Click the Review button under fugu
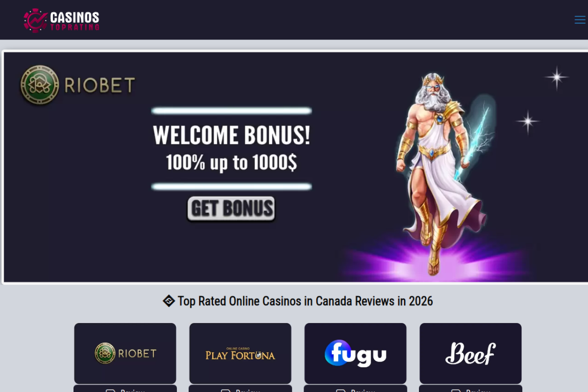588x392 pixels. pyautogui.click(x=356, y=389)
